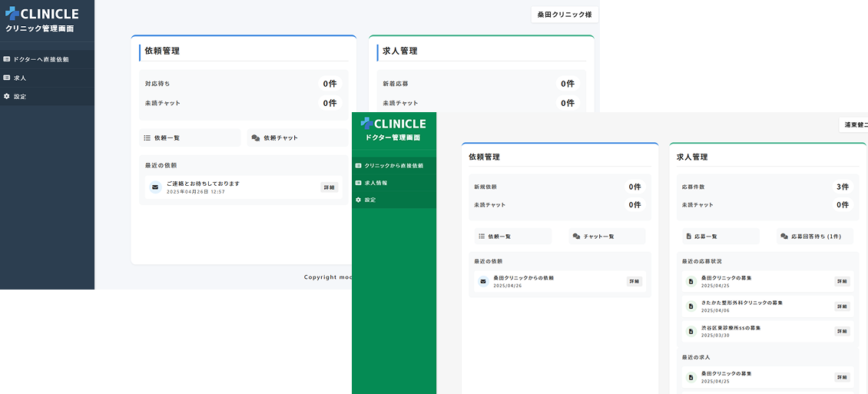This screenshot has width=868, height=394.
Task: Click the envelope icon beside ご連絡とお待ちしております
Action: (155, 187)
